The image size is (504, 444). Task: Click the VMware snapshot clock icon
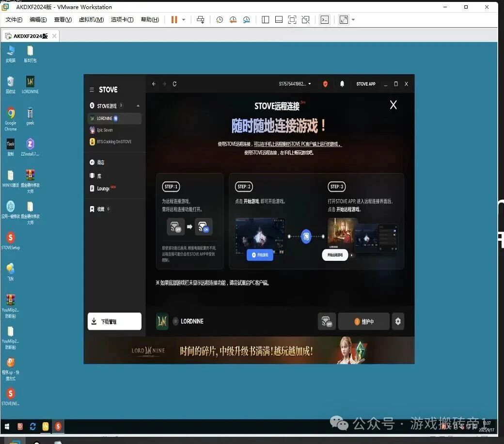220,20
